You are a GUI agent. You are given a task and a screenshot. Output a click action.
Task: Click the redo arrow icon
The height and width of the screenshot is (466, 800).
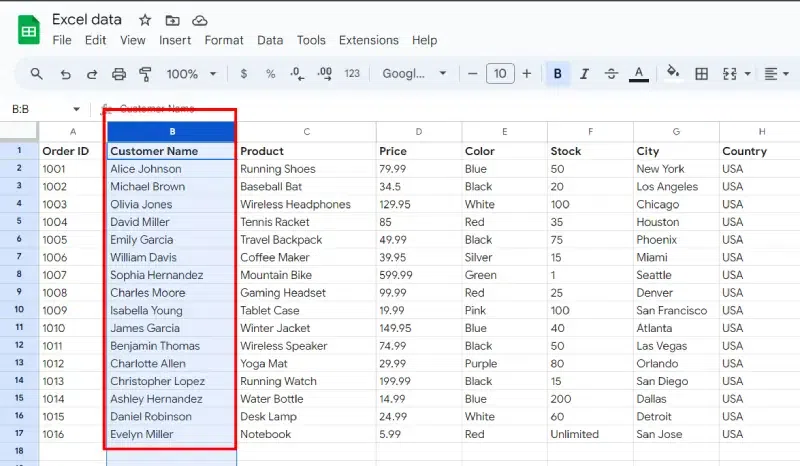(92, 74)
